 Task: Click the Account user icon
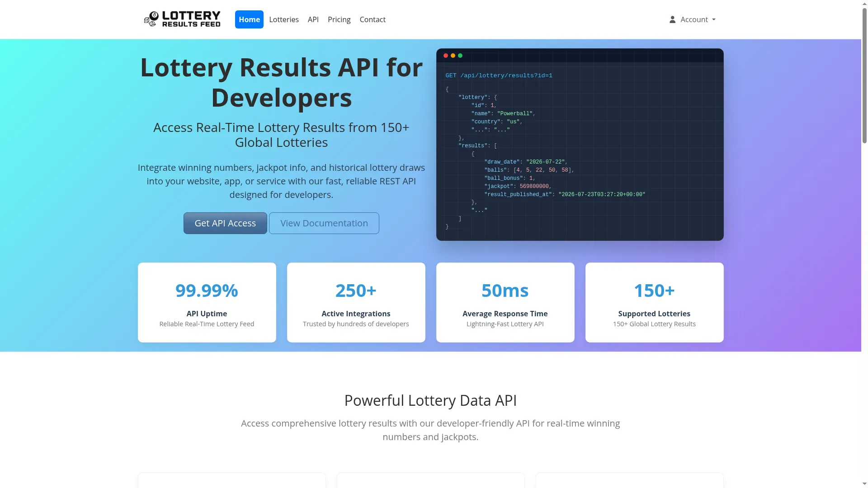click(x=672, y=19)
